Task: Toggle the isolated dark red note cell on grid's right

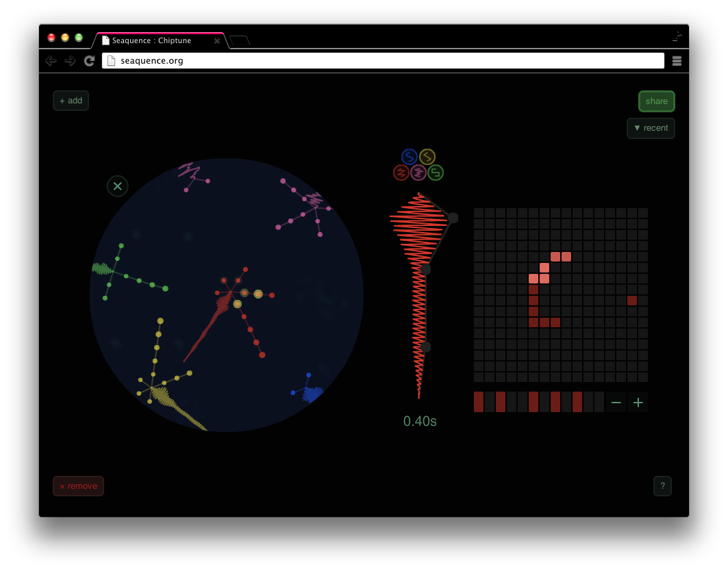Action: [632, 301]
